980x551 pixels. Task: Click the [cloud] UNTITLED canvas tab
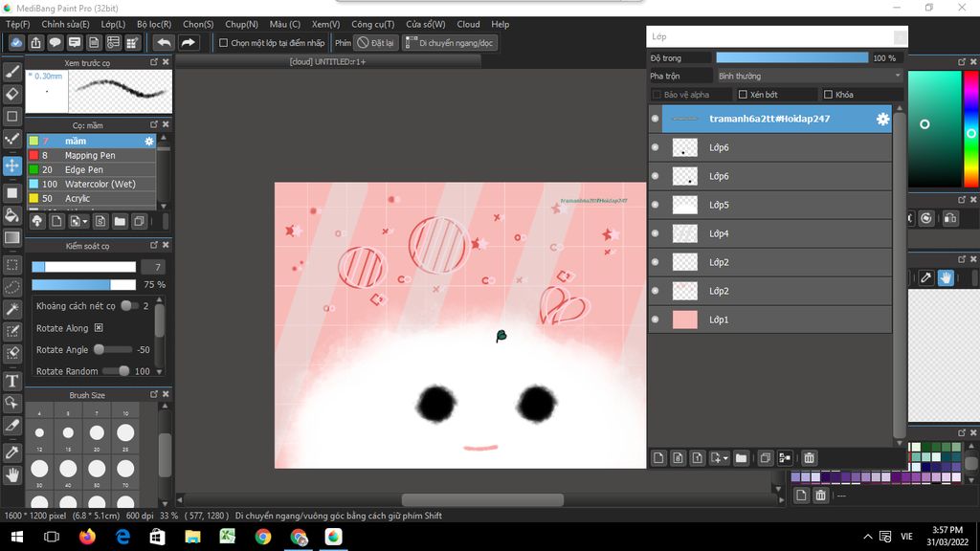327,62
